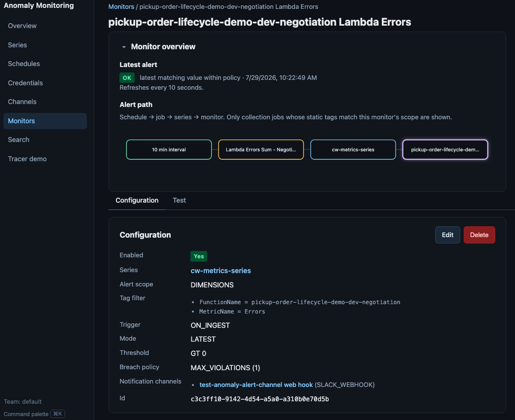Screen dimensions: 515x420
Task: Select the pickup-order-lifecycle-dem... monitor node
Action: 445,150
